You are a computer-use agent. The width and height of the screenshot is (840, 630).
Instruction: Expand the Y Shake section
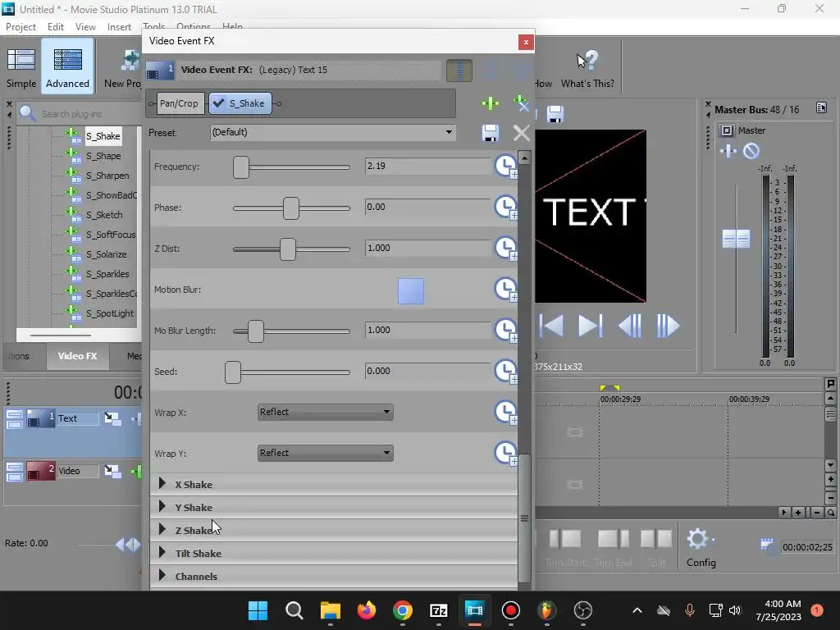[x=162, y=507]
